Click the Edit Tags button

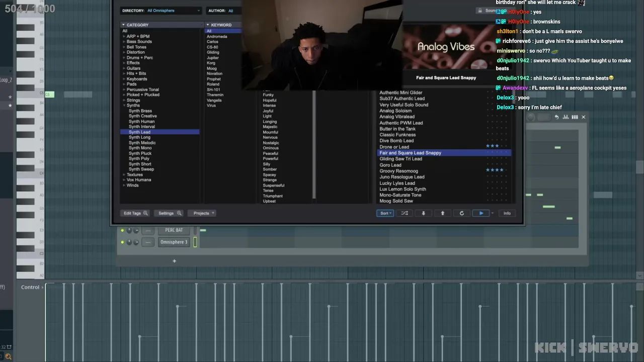136,213
